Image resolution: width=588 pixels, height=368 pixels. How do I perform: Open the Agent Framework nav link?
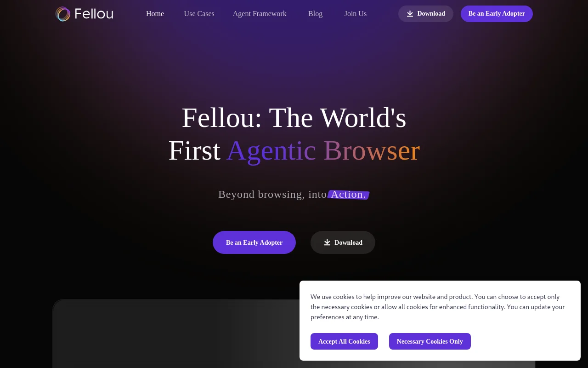[260, 14]
